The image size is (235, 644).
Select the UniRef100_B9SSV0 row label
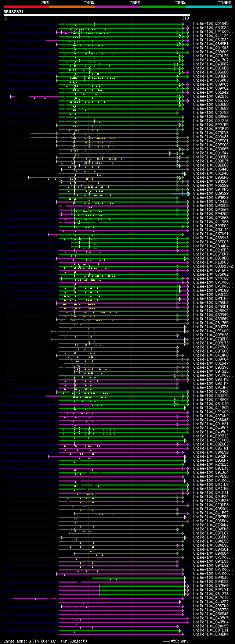[x=211, y=368]
